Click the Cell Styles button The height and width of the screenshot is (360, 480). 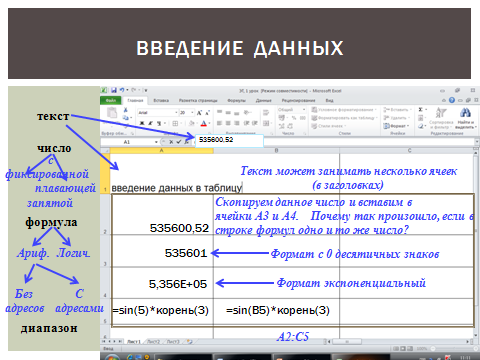click(x=329, y=126)
